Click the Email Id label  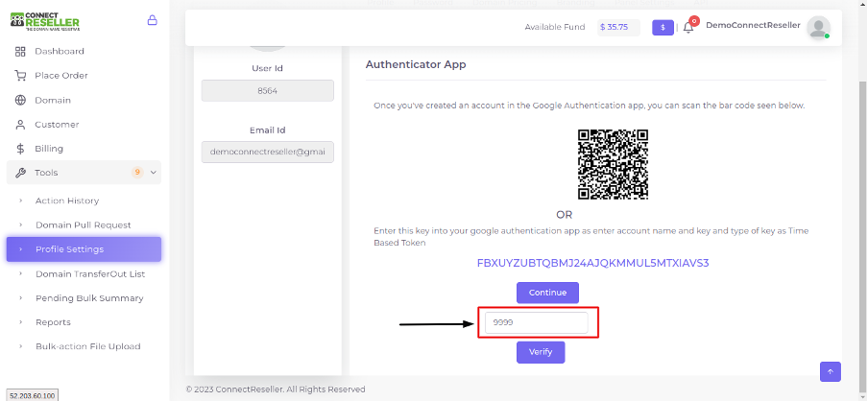click(267, 130)
